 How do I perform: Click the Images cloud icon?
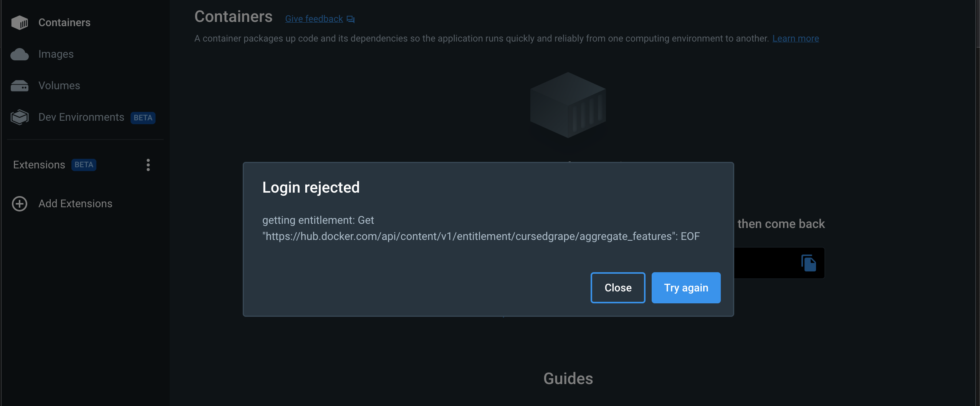(x=20, y=54)
